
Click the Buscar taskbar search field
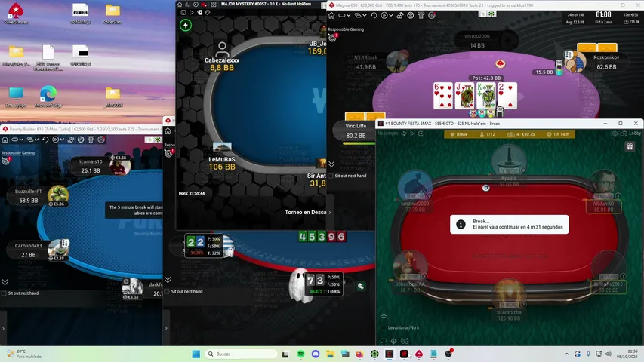click(x=241, y=354)
